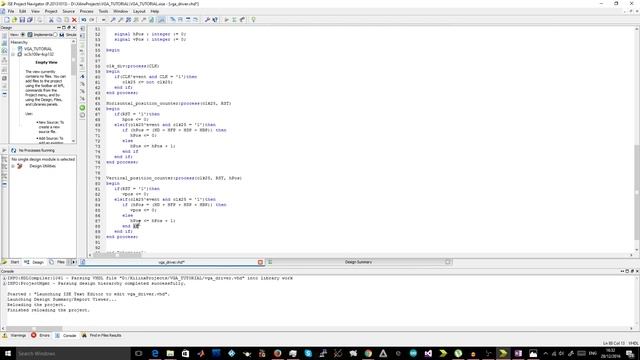Viewport: 640px width, 360px height.
Task: Open the Layout menu
Action: coord(139,11)
